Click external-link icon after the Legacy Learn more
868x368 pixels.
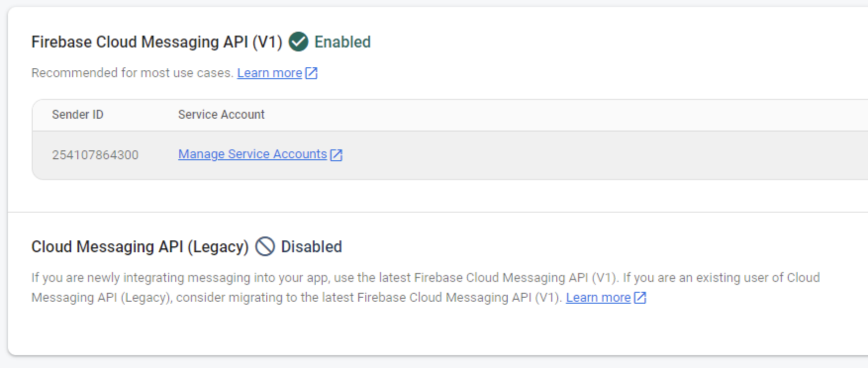pos(640,298)
